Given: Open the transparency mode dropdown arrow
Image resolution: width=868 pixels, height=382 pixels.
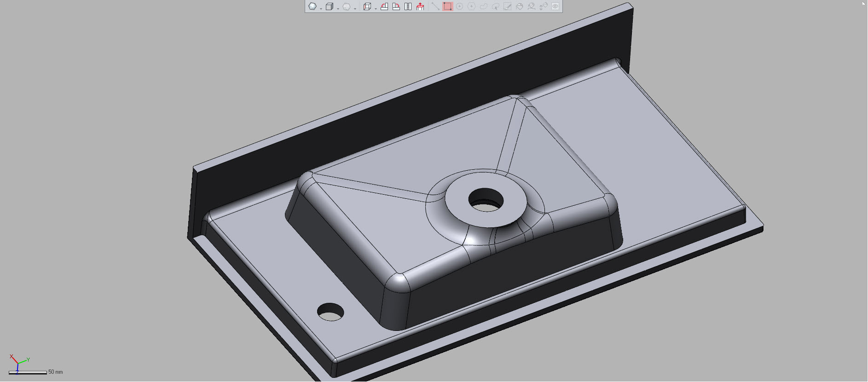Looking at the screenshot, I should (355, 9).
